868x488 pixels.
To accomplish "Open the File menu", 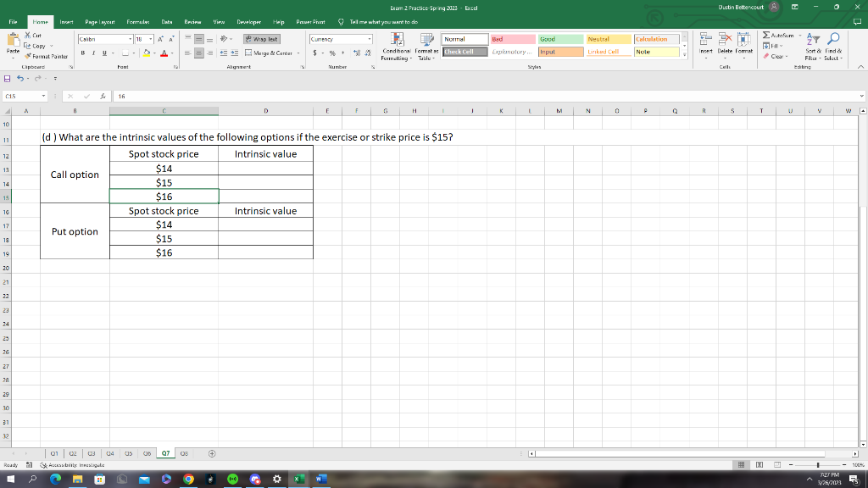I will tap(13, 22).
